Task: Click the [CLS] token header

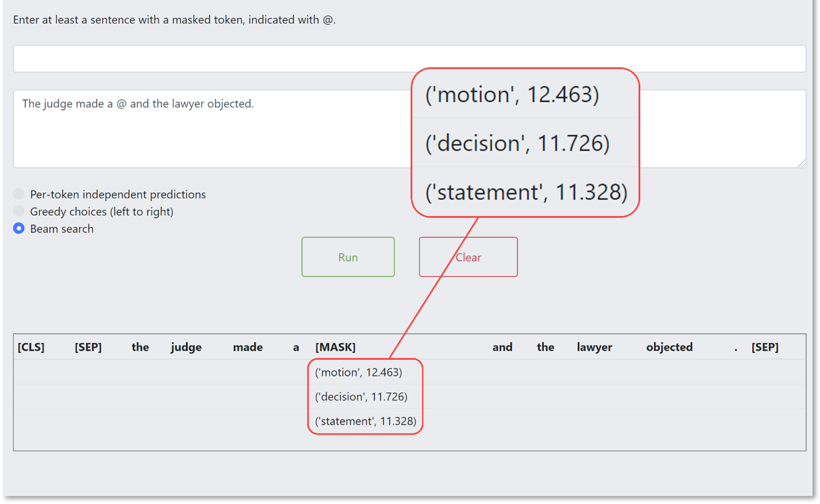Action: click(31, 347)
